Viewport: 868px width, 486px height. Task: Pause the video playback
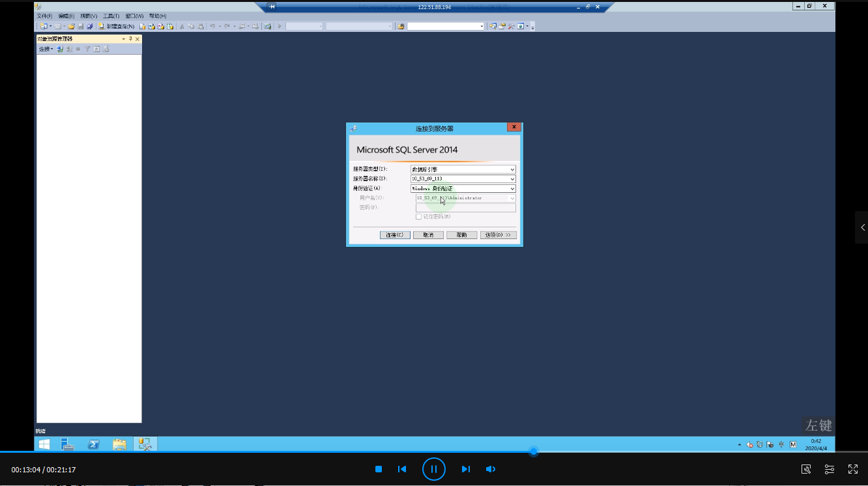(x=433, y=469)
